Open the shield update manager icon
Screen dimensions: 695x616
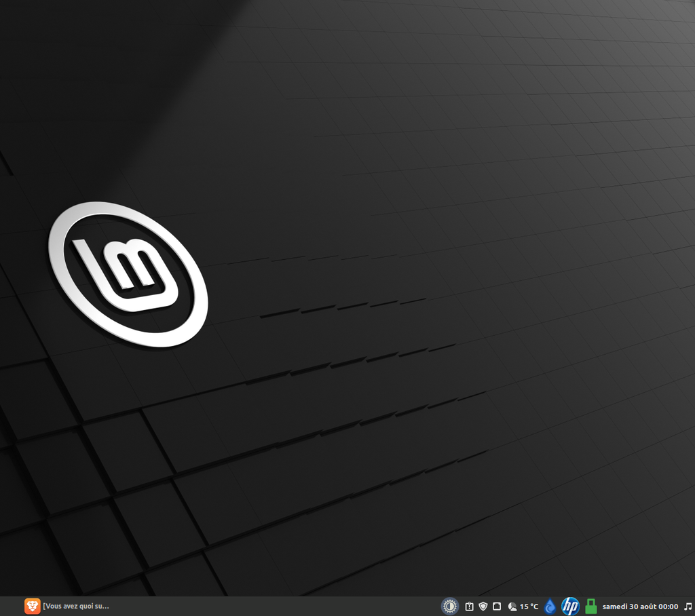coord(483,606)
